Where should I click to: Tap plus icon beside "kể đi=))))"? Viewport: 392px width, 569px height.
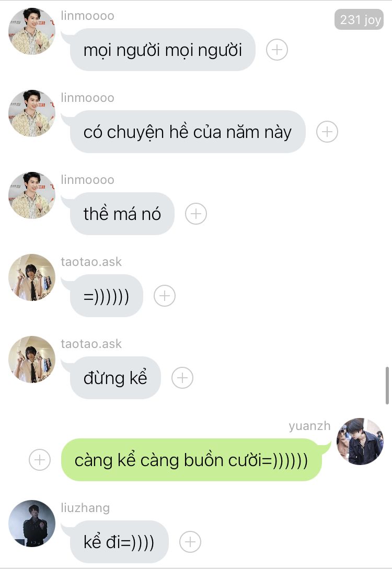(x=190, y=542)
